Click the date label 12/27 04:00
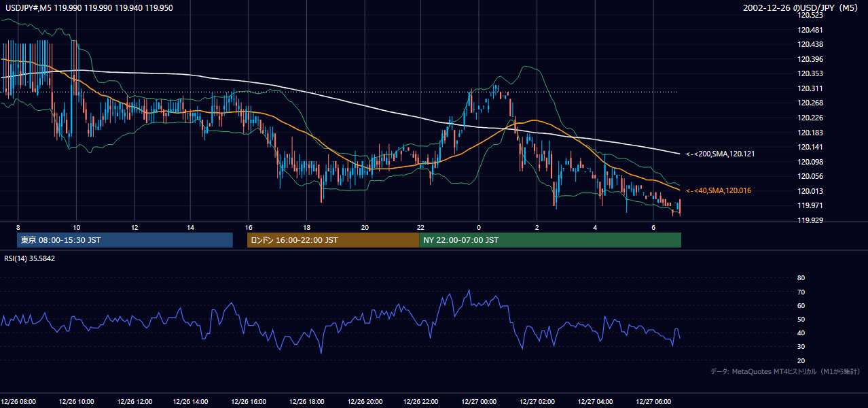This screenshot has width=868, height=408. click(x=595, y=401)
